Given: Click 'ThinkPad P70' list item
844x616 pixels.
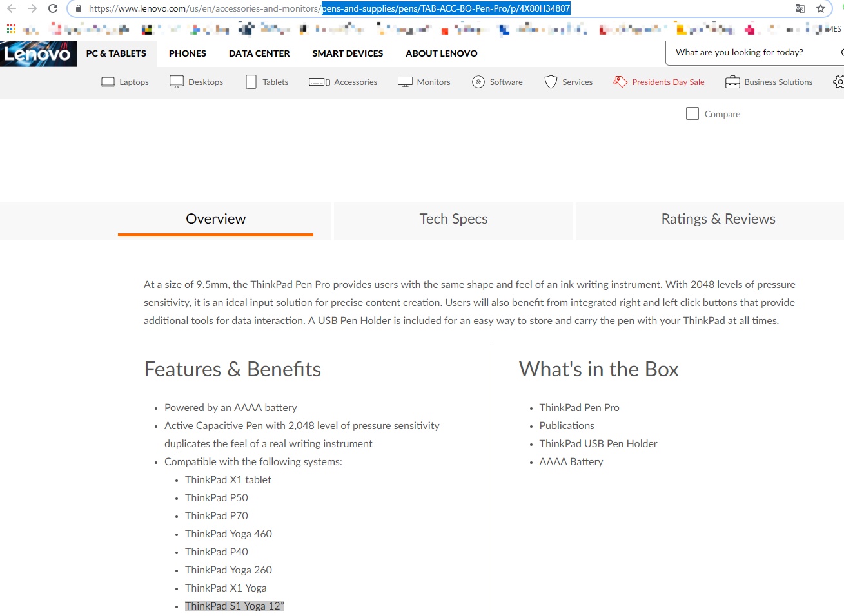Looking at the screenshot, I should pos(217,515).
